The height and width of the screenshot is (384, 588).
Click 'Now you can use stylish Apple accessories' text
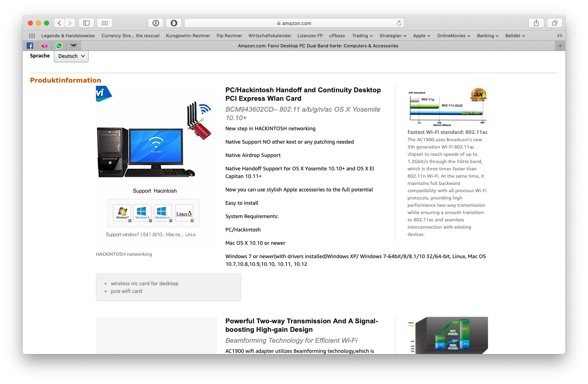(x=299, y=190)
